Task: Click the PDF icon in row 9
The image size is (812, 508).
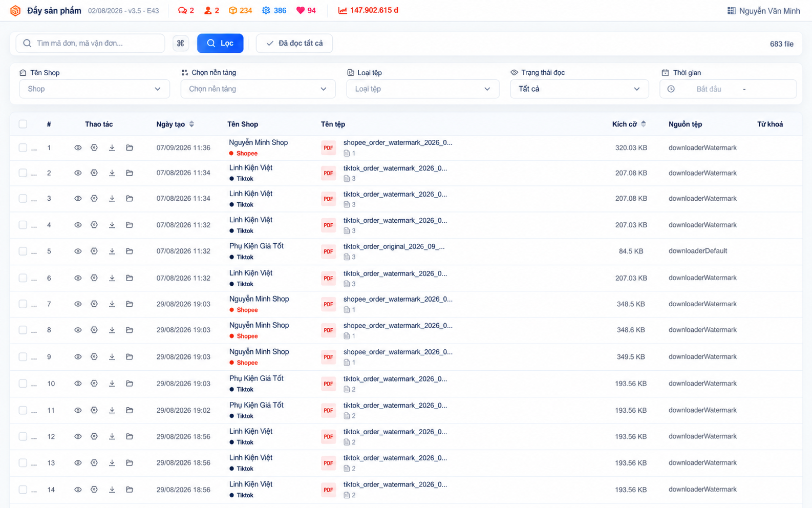Action: point(328,357)
